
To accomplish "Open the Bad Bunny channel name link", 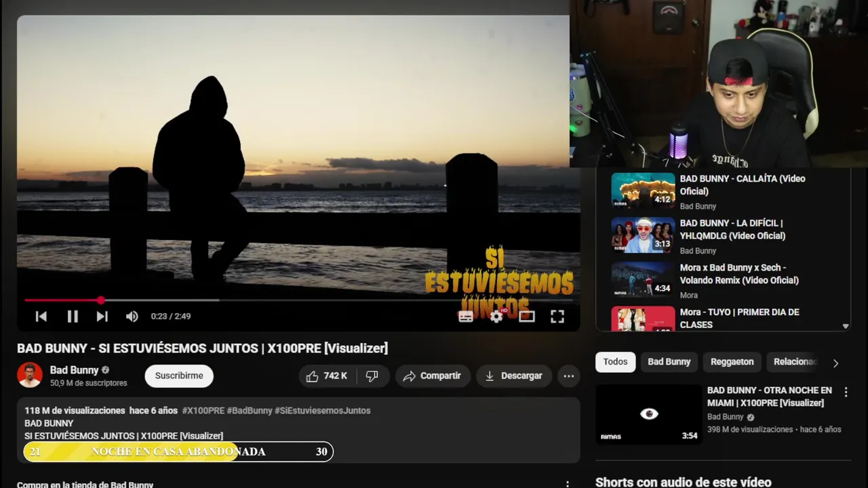I will [74, 370].
